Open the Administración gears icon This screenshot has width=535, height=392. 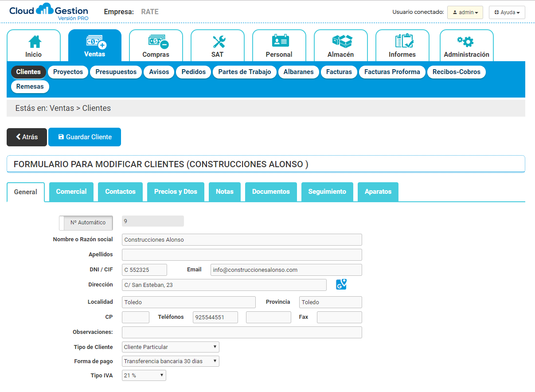click(465, 42)
